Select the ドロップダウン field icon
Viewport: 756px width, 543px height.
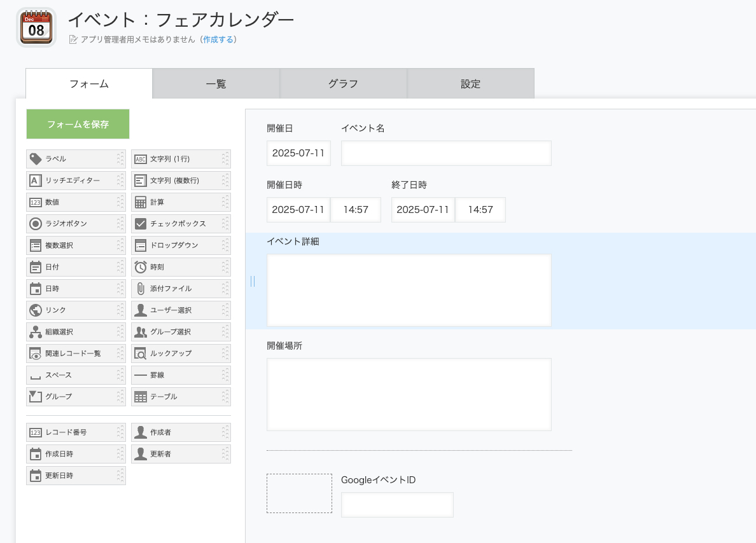(140, 245)
